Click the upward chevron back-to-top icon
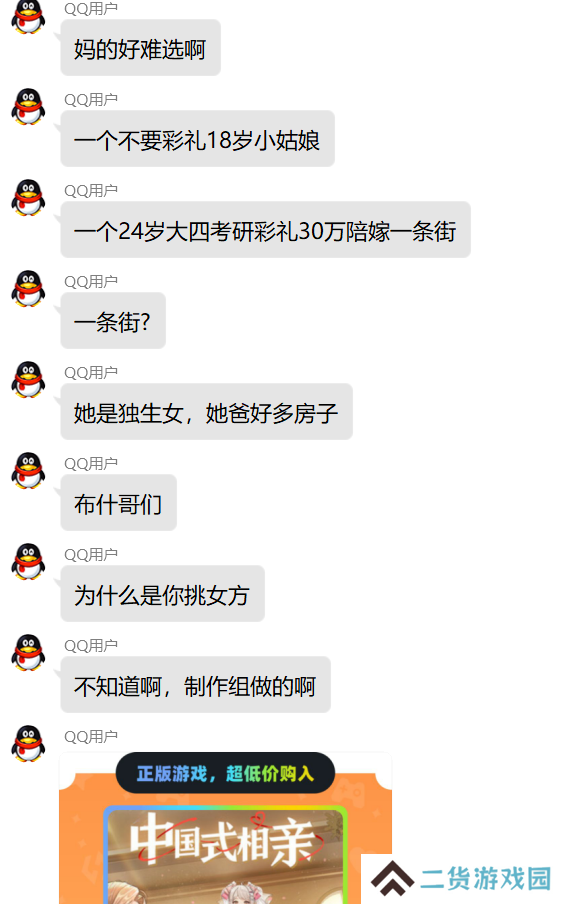Viewport: 561px width, 904px height. coord(393,879)
